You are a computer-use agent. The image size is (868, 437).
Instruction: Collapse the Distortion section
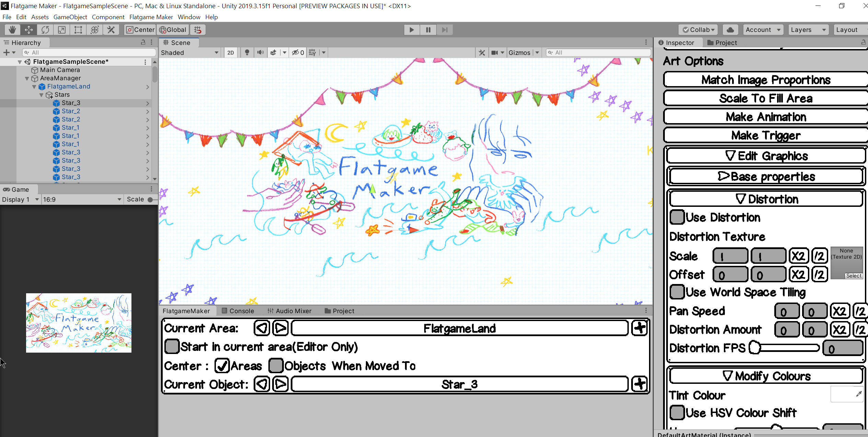[766, 199]
